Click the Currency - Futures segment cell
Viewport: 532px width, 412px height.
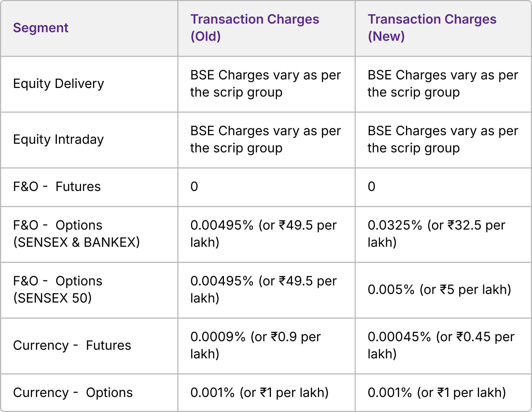coord(72,345)
